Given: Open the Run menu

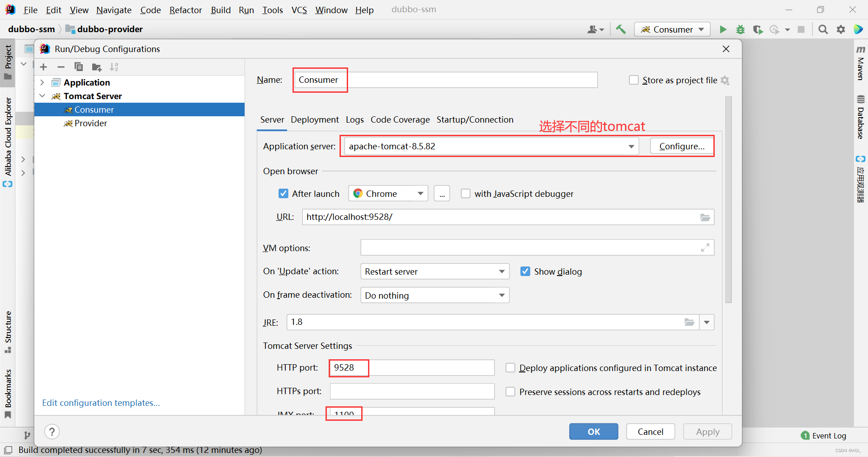Looking at the screenshot, I should 246,10.
